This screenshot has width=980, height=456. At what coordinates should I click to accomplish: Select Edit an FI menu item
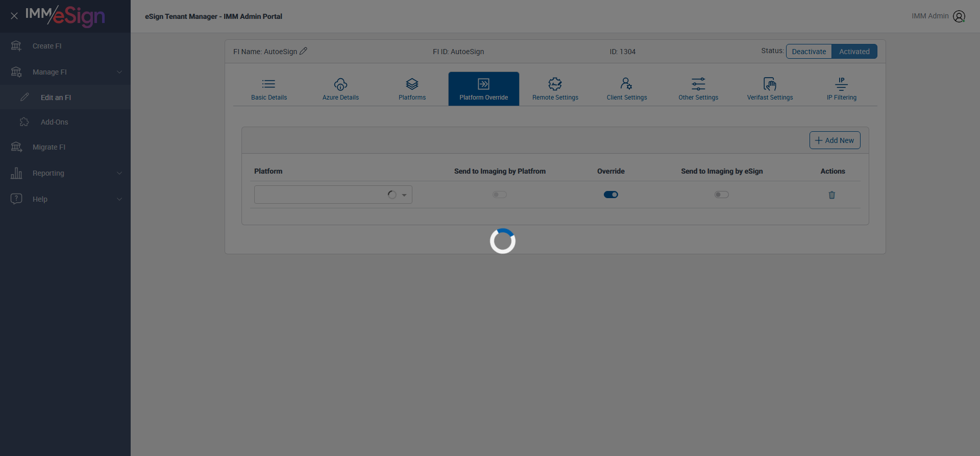[x=65, y=98]
